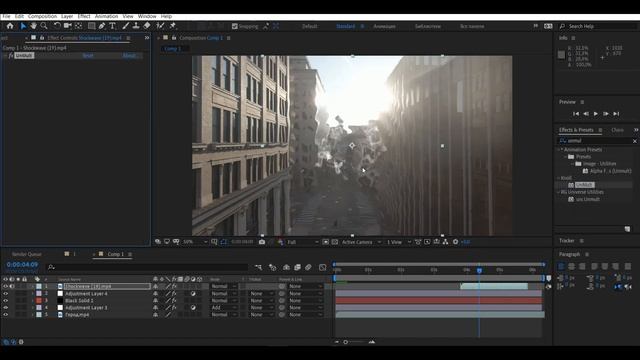Collapse the Animation Presets tree group

coord(559,150)
